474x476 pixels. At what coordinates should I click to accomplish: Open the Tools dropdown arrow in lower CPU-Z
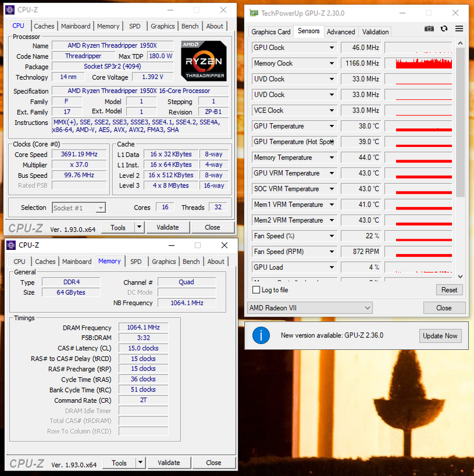pos(141,462)
